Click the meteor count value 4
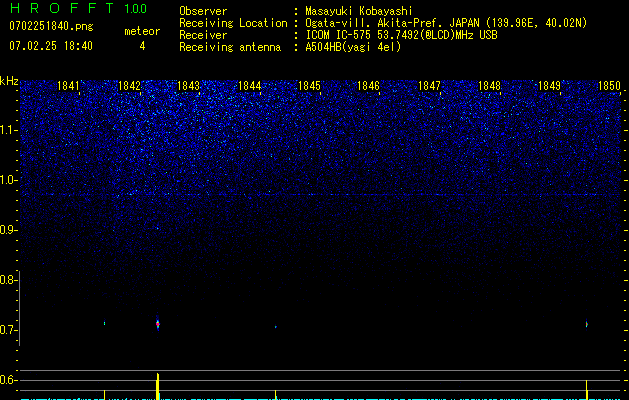629x400 pixels. click(142, 46)
